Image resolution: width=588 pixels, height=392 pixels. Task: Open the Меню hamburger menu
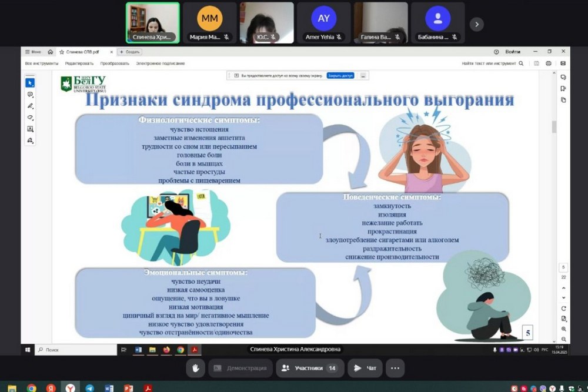click(x=33, y=52)
